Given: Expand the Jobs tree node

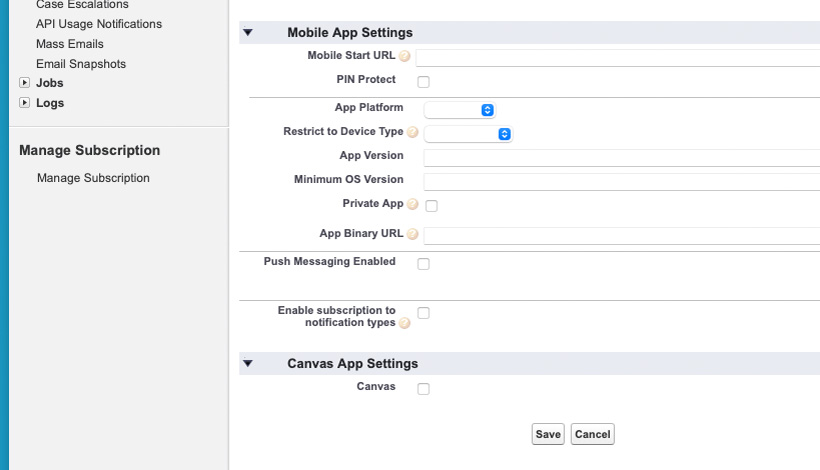Looking at the screenshot, I should [x=25, y=83].
